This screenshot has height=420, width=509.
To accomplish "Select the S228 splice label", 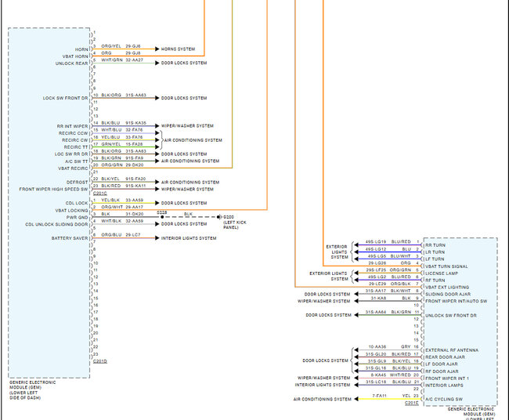I will click(162, 212).
